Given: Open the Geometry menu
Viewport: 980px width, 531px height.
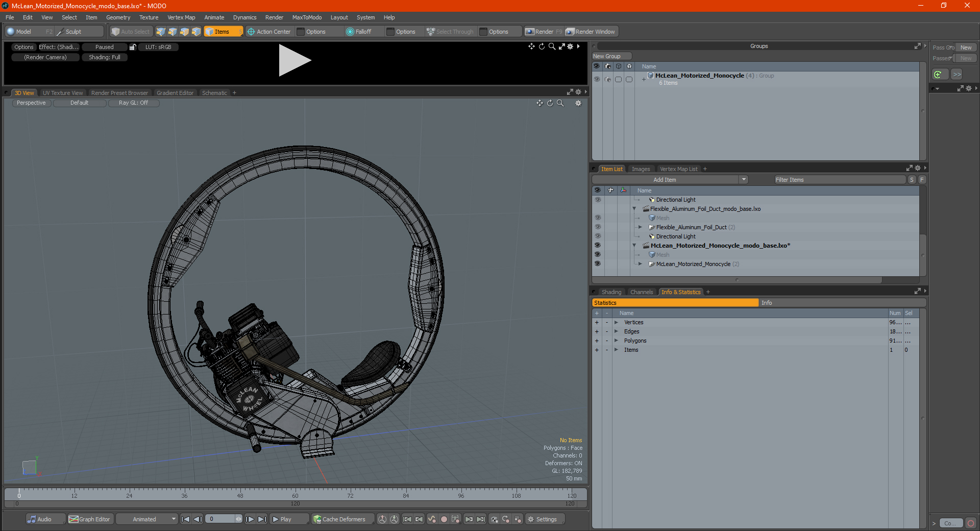Looking at the screenshot, I should (x=118, y=17).
